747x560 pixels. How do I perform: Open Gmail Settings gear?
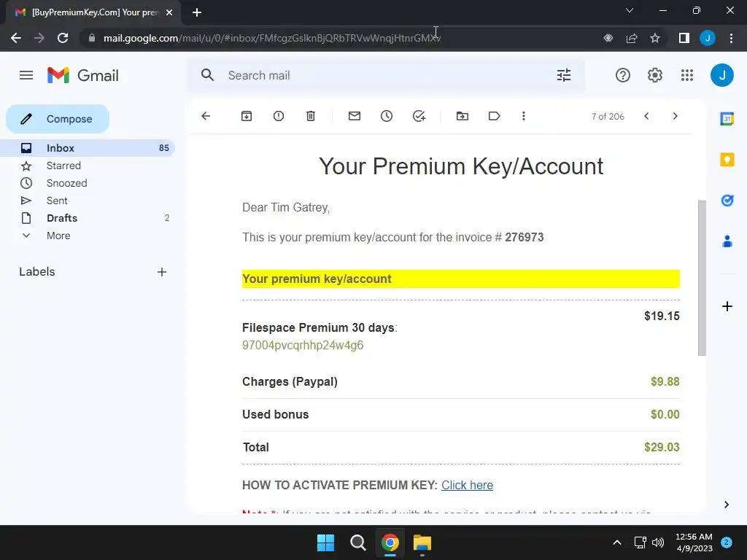655,75
